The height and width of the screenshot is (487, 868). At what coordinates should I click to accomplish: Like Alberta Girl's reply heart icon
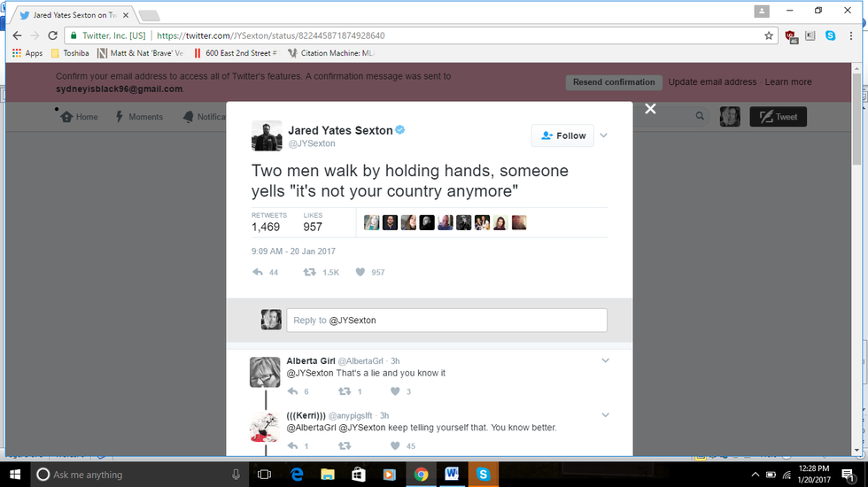[395, 391]
